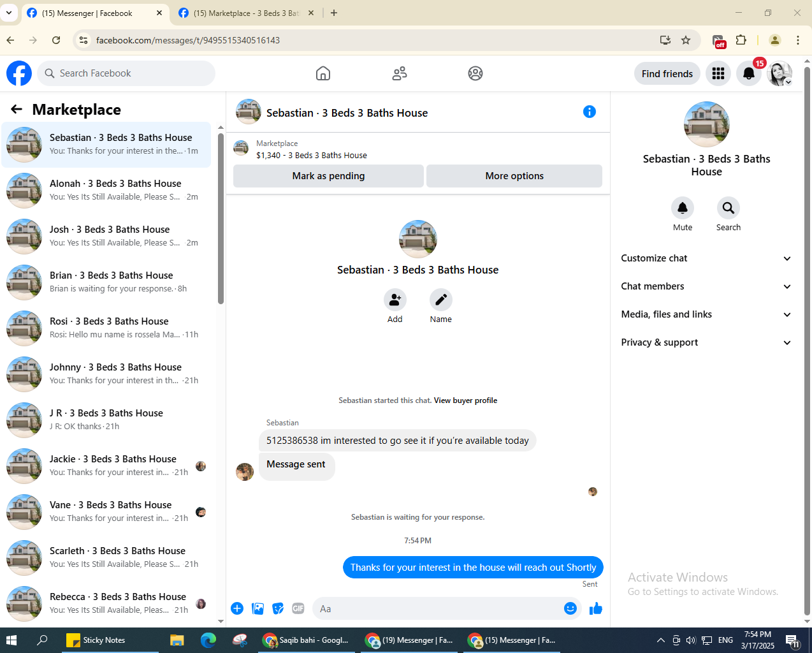Viewport: 812px width, 653px height.
Task: Click the house thumbnail in right panel
Action: tap(706, 124)
